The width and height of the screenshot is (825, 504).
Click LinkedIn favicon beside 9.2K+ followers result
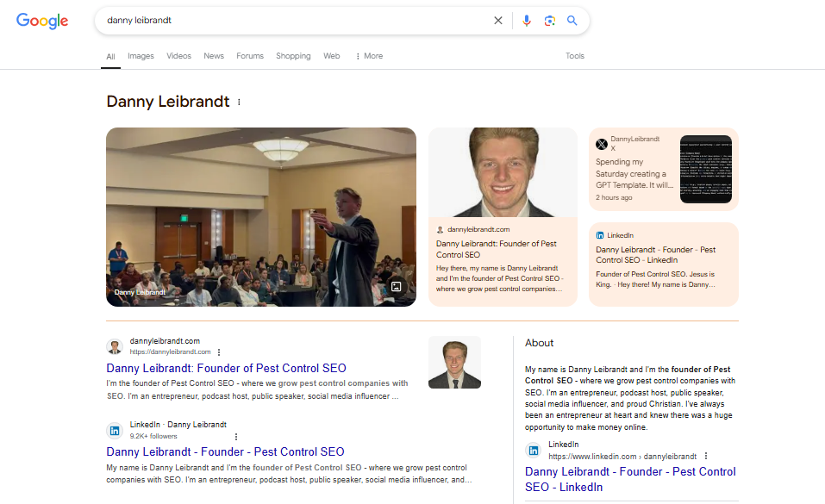[115, 431]
